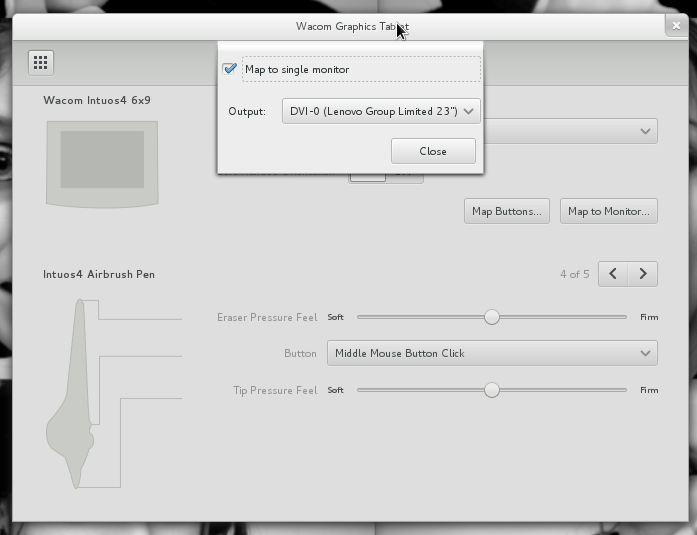Go to the previous stylus
697x535 pixels.
[x=613, y=274]
